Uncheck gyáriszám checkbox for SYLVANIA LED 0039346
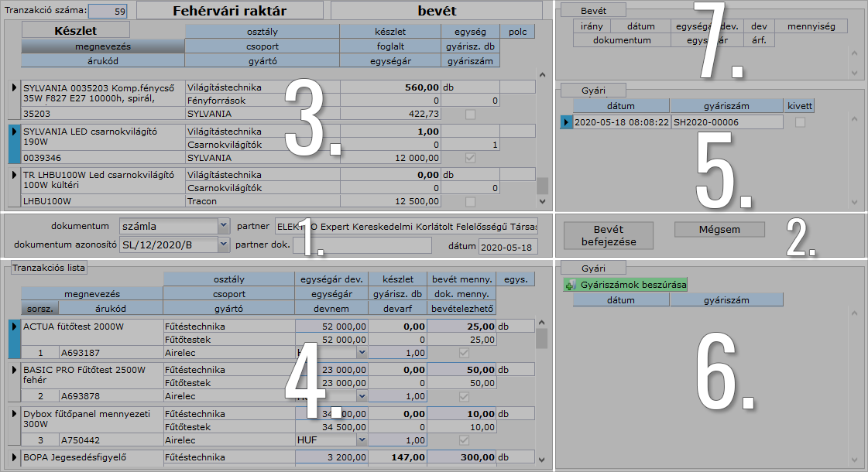Viewport: 868px width, 472px height. [x=471, y=158]
